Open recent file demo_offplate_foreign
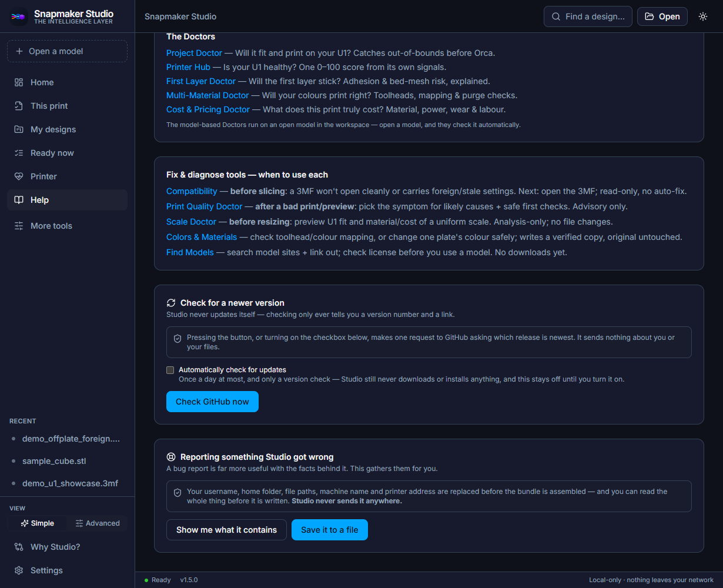Viewport: 723px width, 588px height. 67,439
